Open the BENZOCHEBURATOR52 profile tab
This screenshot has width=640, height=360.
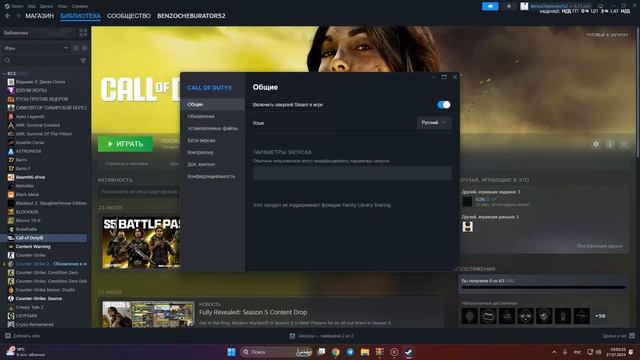[191, 16]
